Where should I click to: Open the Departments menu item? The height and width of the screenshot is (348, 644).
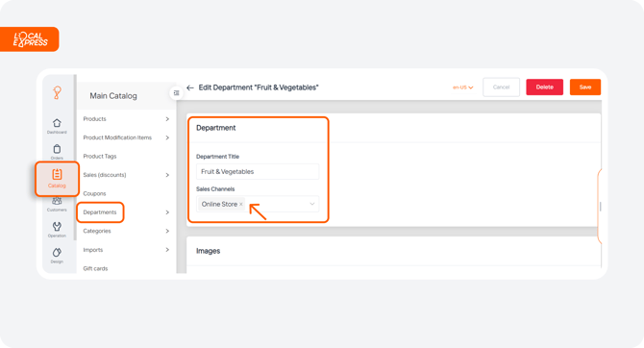(100, 212)
